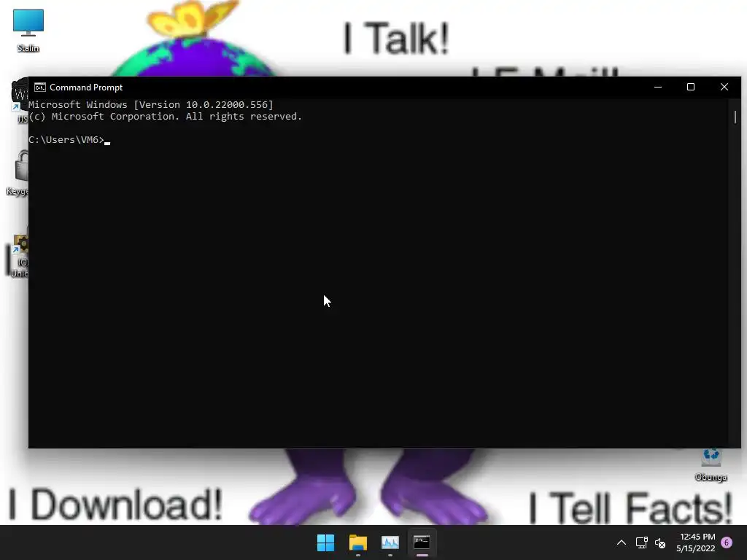Select the Obunga desktop icon
The height and width of the screenshot is (560, 747).
click(x=711, y=465)
